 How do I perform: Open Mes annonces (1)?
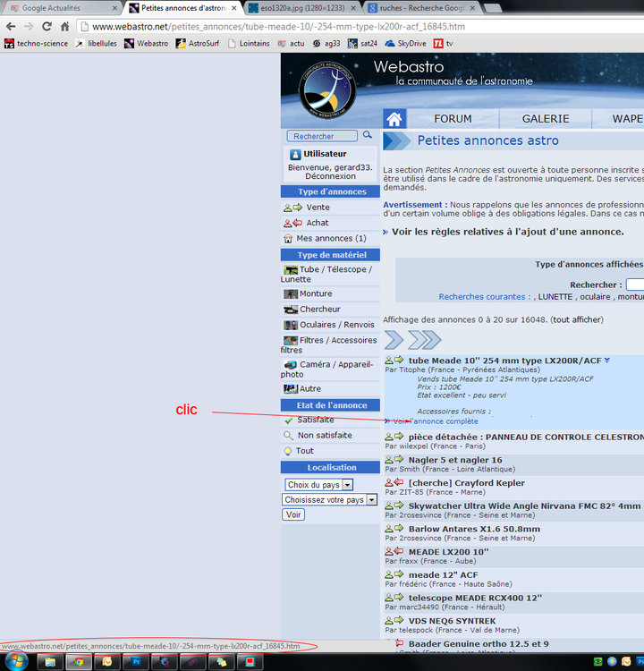coord(330,238)
